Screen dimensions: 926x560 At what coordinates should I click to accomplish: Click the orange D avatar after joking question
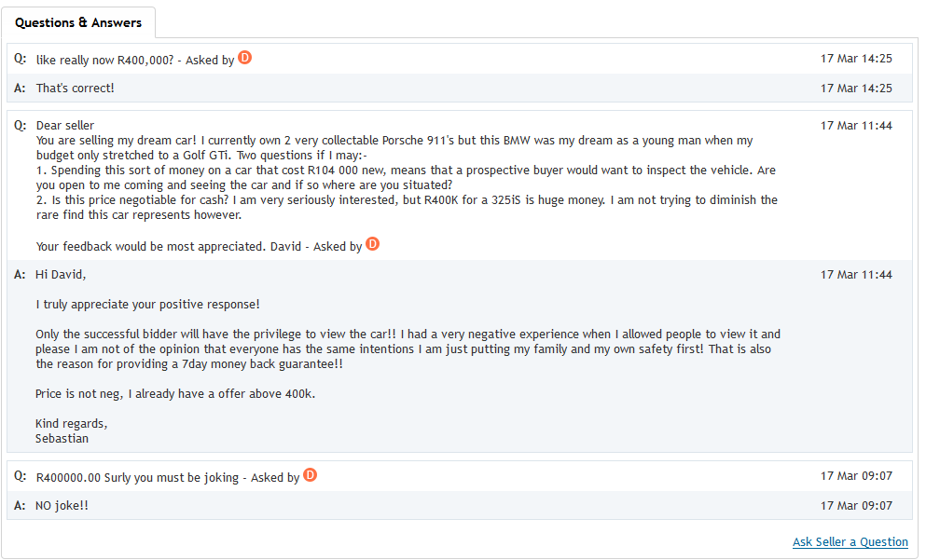310,475
